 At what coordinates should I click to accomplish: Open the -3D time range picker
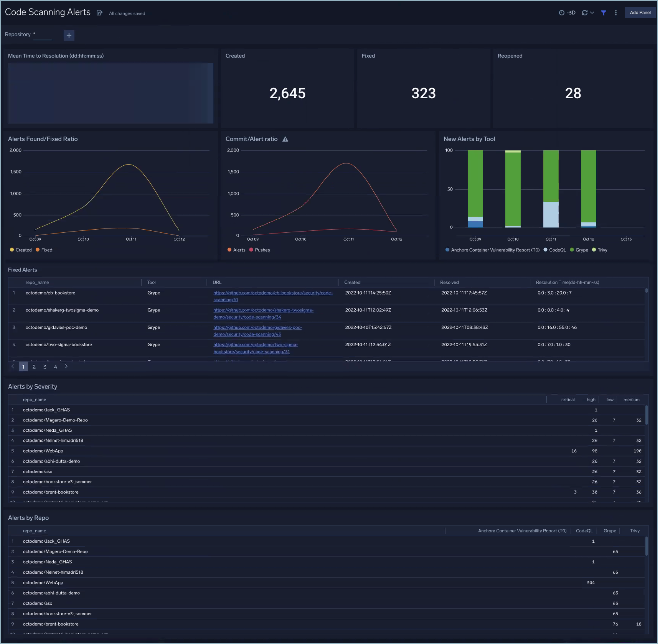click(567, 13)
